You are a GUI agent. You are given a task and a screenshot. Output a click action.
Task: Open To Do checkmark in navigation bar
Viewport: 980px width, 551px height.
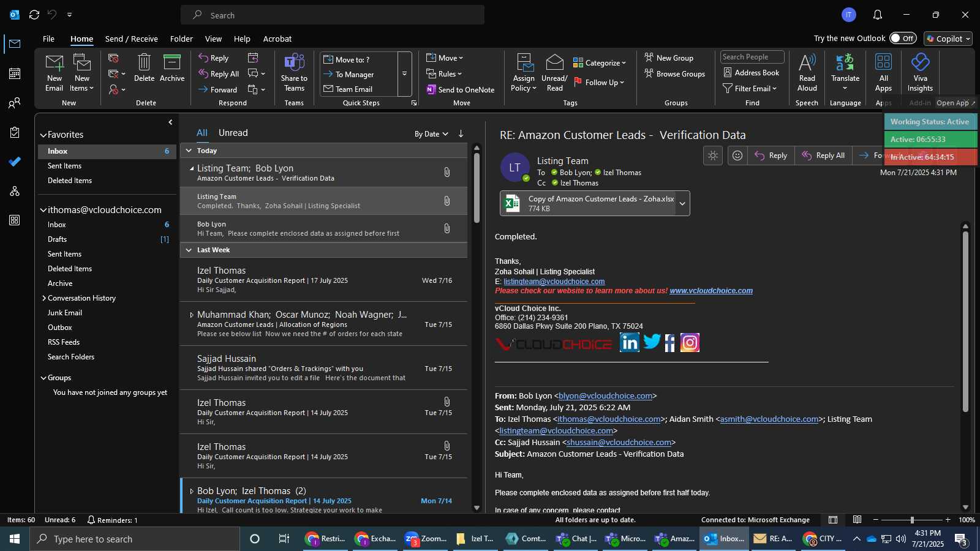point(15,162)
